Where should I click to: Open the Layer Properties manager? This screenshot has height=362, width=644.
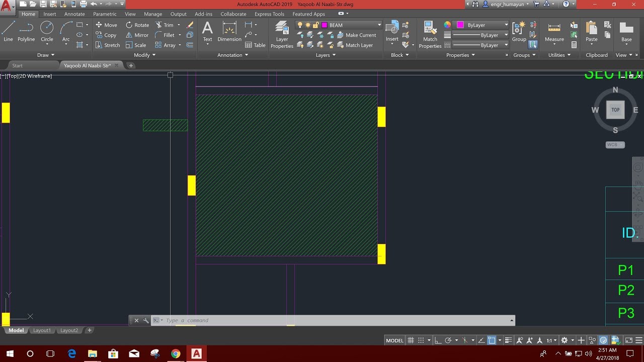click(282, 35)
